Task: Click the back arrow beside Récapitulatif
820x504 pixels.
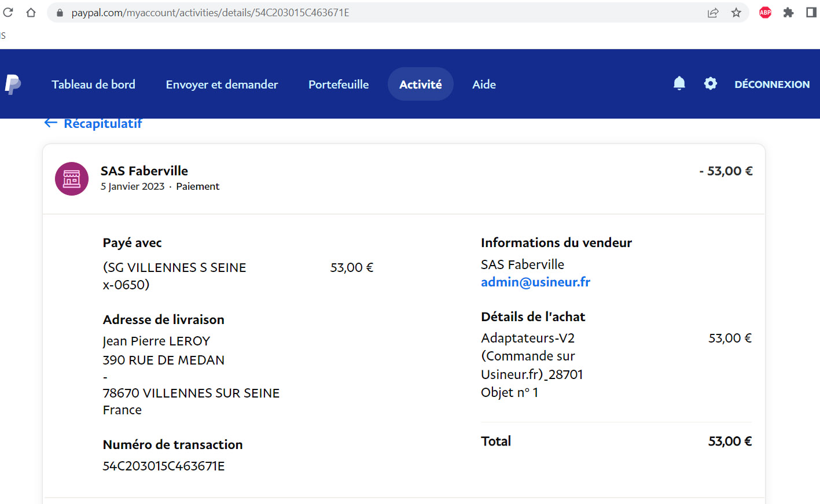Action: tap(51, 123)
